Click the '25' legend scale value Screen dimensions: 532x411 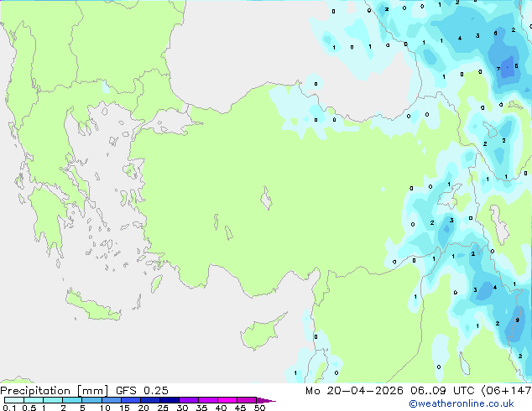point(163,408)
